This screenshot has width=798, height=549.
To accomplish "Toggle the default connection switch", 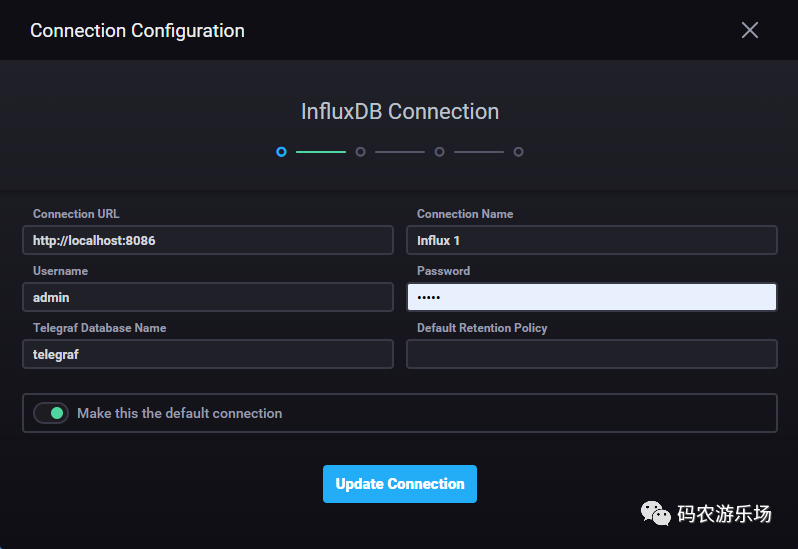I will point(51,413).
